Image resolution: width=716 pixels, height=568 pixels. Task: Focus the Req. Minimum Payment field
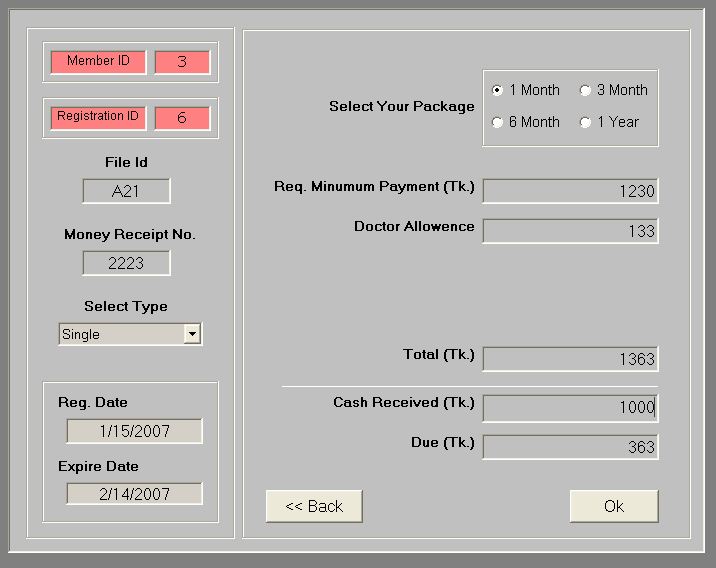570,191
